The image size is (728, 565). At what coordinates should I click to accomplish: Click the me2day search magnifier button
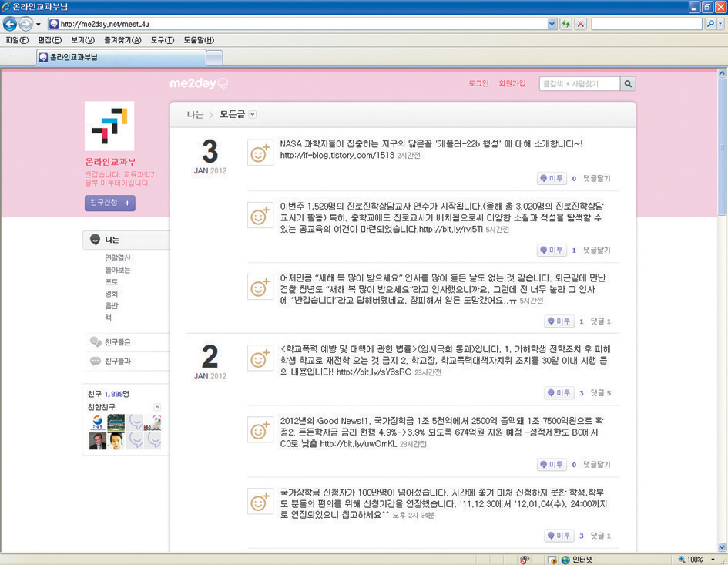(629, 84)
